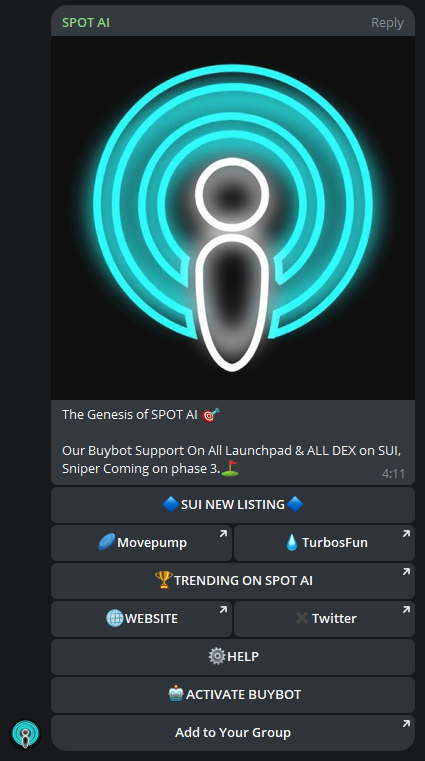Click Reply in the message header

coord(387,22)
